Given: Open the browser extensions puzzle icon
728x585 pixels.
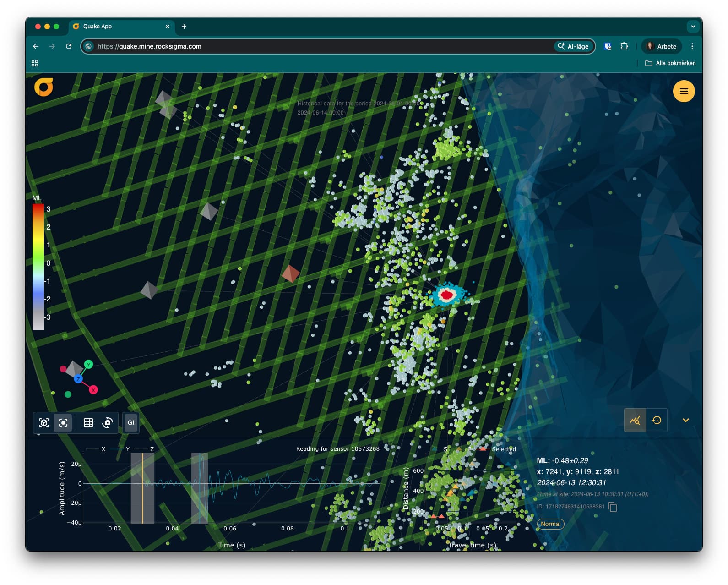Looking at the screenshot, I should pyautogui.click(x=624, y=46).
